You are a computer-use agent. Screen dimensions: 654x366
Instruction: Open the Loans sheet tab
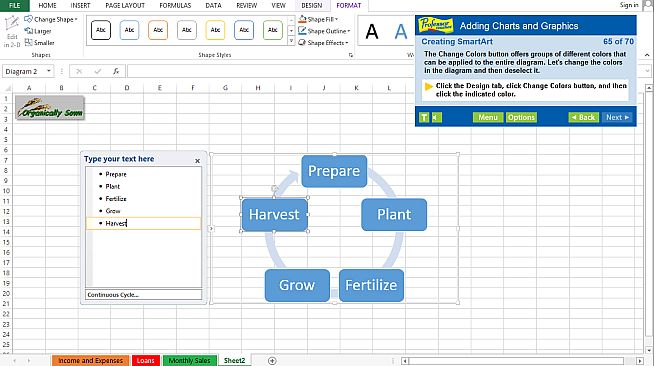point(146,361)
